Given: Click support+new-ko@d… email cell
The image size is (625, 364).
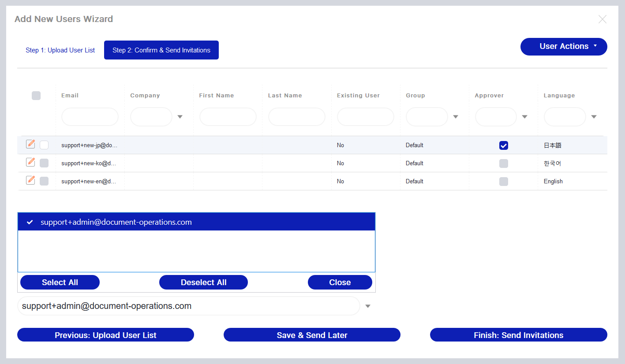Looking at the screenshot, I should pyautogui.click(x=89, y=163).
